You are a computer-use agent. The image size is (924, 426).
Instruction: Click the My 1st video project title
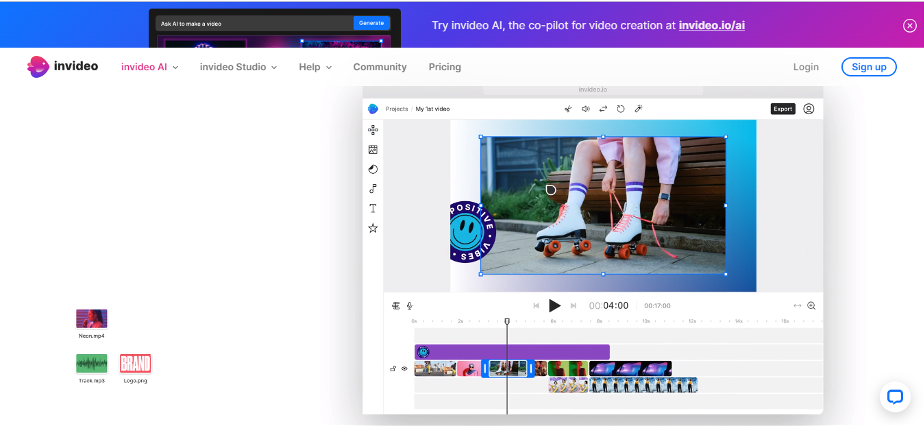[x=433, y=109]
